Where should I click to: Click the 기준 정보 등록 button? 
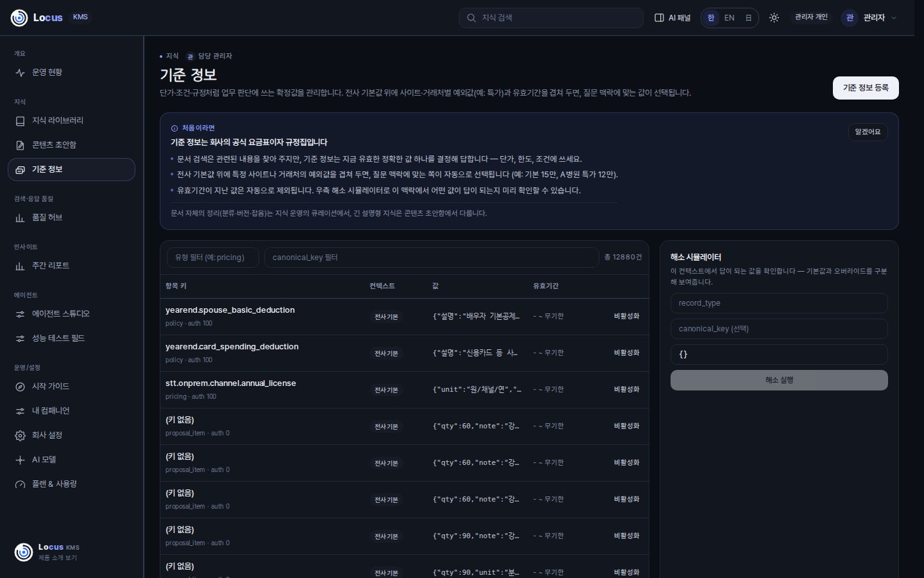coord(866,88)
